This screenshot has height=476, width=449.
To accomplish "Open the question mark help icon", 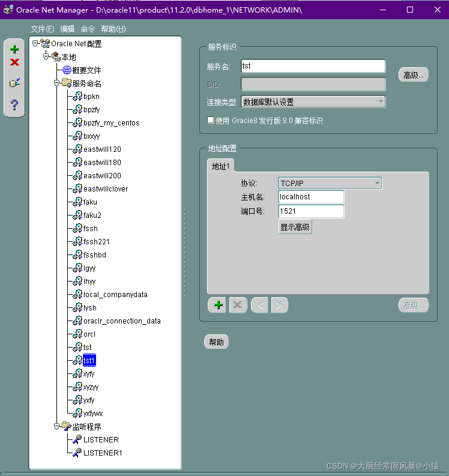I will click(x=14, y=105).
